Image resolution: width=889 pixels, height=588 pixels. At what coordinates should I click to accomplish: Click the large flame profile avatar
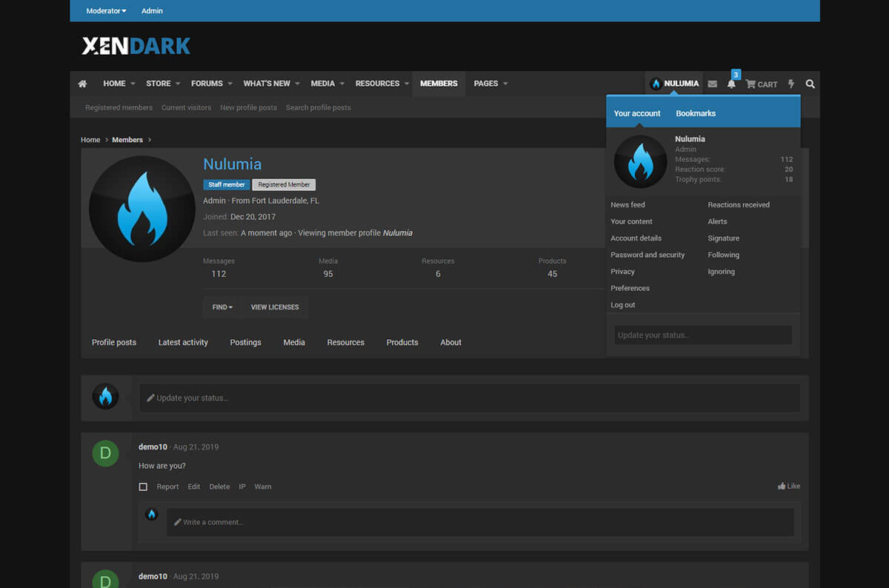pyautogui.click(x=142, y=209)
